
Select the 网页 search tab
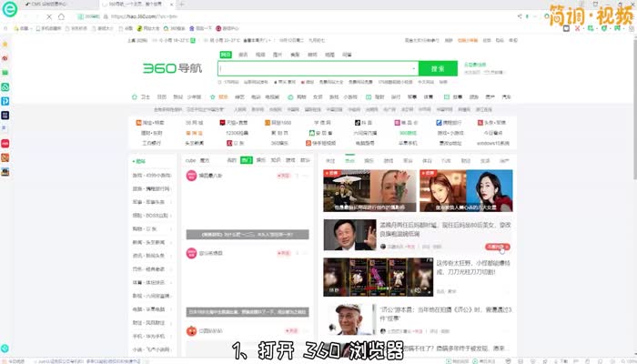(226, 55)
